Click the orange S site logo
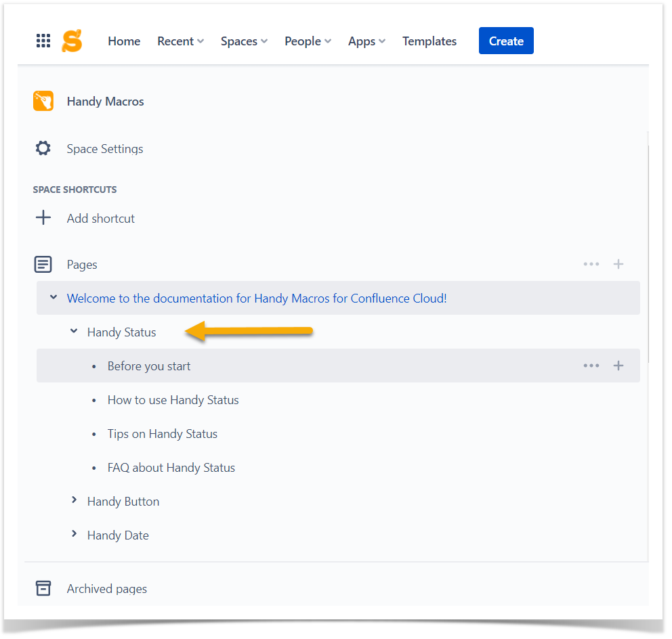The width and height of the screenshot is (672, 639). point(72,41)
